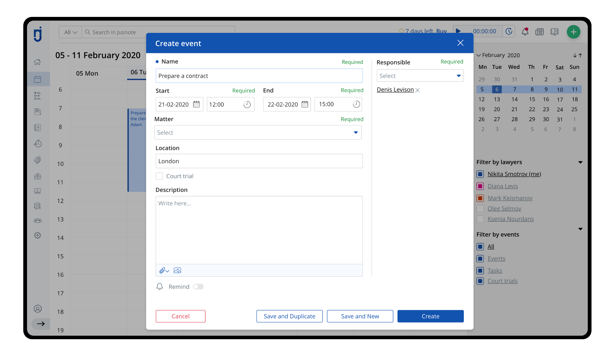Screen dimensions: 615x364
Task: Enable the Remind toggle
Action: 198,287
